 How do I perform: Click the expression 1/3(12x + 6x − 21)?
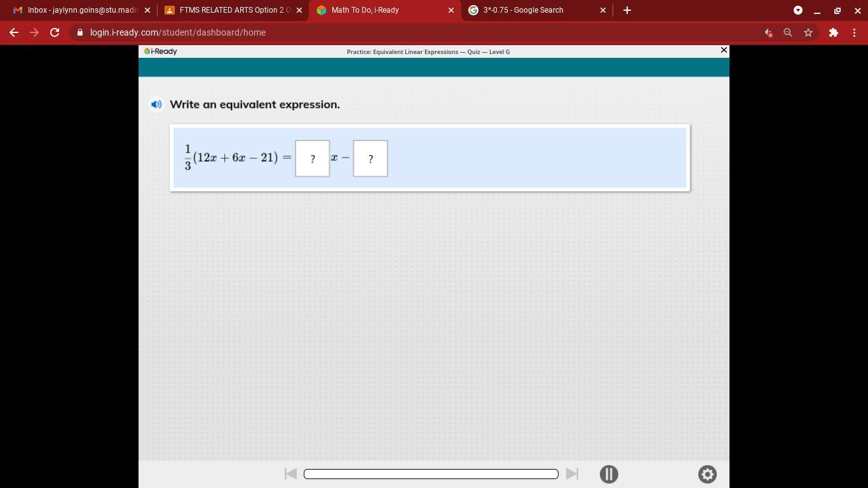pos(231,158)
